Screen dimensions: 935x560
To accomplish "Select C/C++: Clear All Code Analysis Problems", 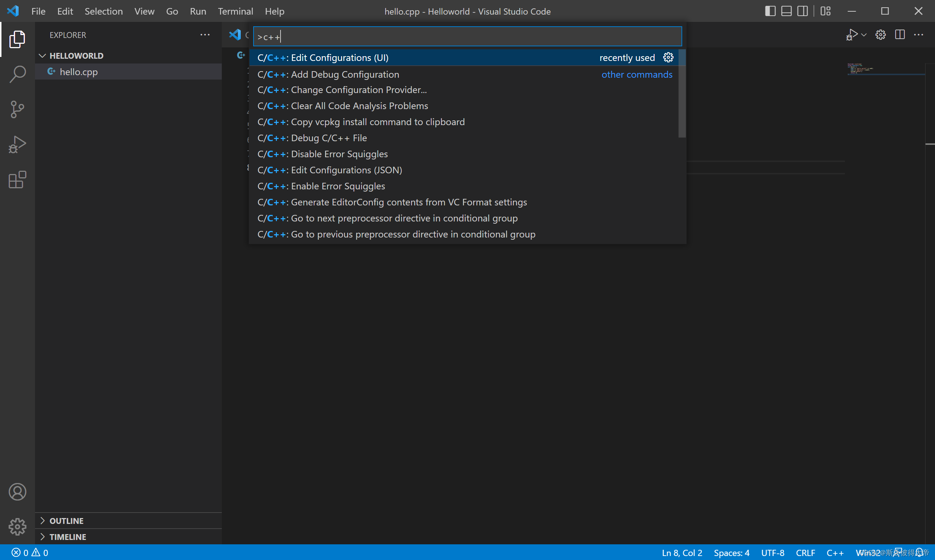I will click(x=463, y=106).
